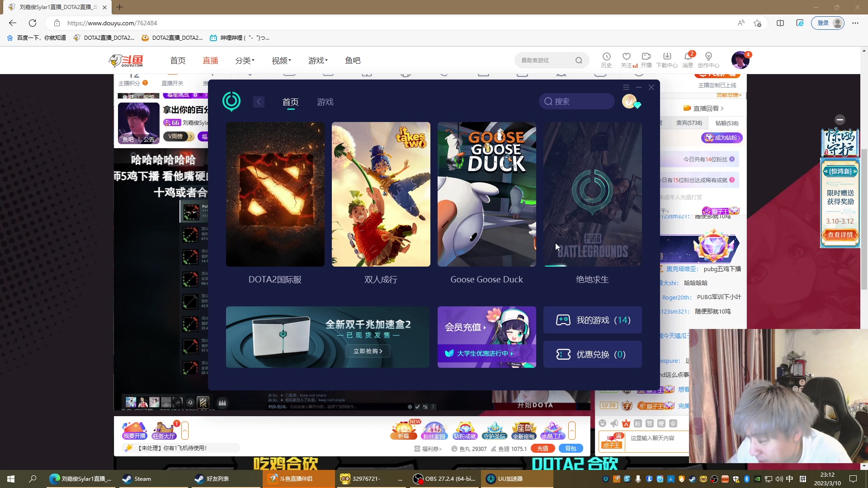Viewport: 868px width, 488px height.
Task: Toggle wearing the 点子王 fan badge
Action: click(611, 441)
